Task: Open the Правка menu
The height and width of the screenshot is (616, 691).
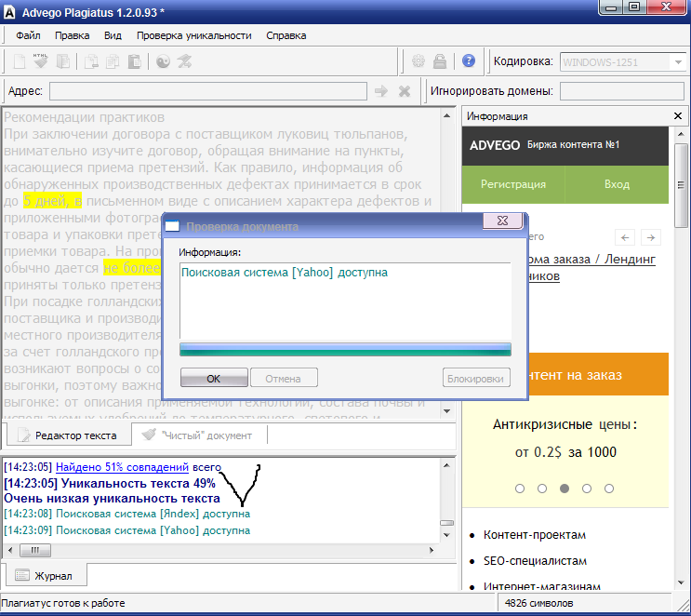Action: tap(73, 35)
